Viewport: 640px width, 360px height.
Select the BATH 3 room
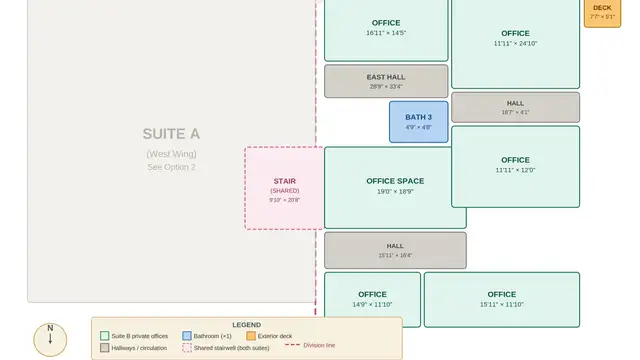[418, 122]
